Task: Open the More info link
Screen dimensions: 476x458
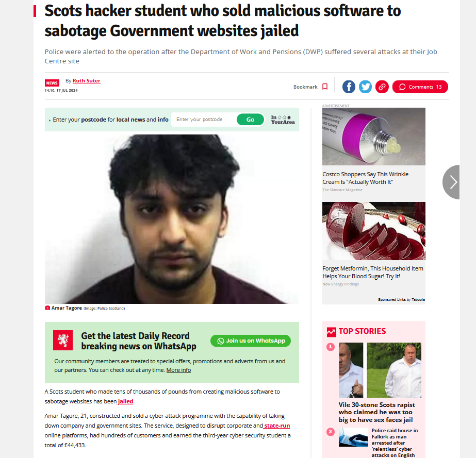Action: point(178,370)
